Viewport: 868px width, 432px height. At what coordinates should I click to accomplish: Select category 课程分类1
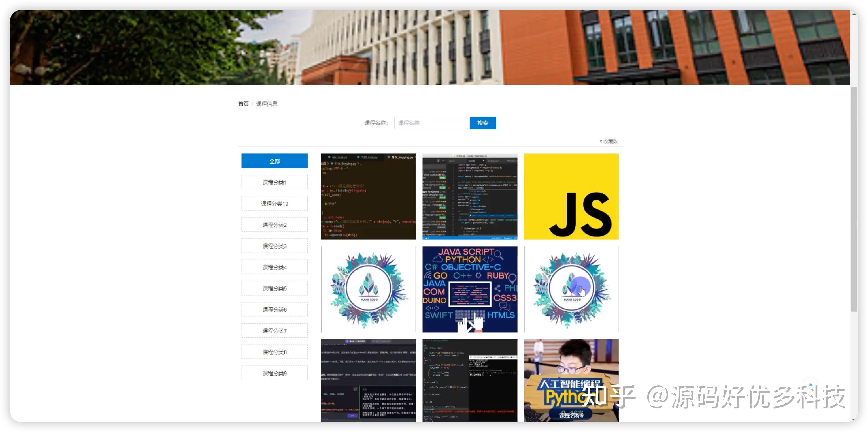(274, 182)
